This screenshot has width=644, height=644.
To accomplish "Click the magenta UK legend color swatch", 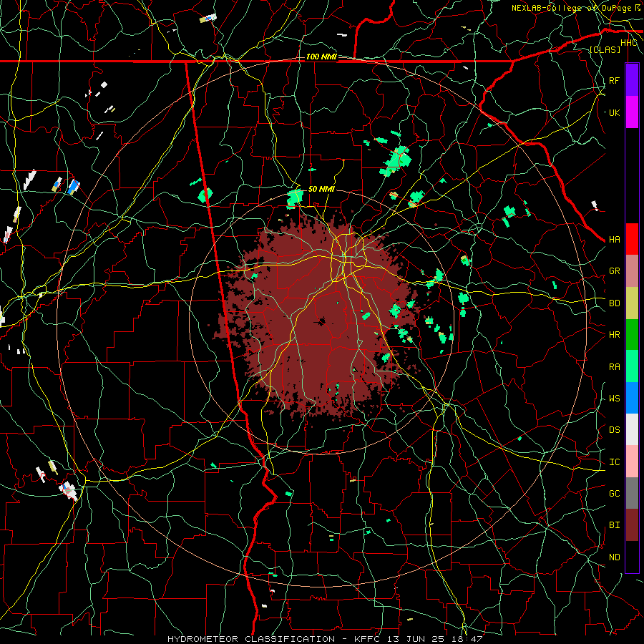I will click(x=632, y=112).
